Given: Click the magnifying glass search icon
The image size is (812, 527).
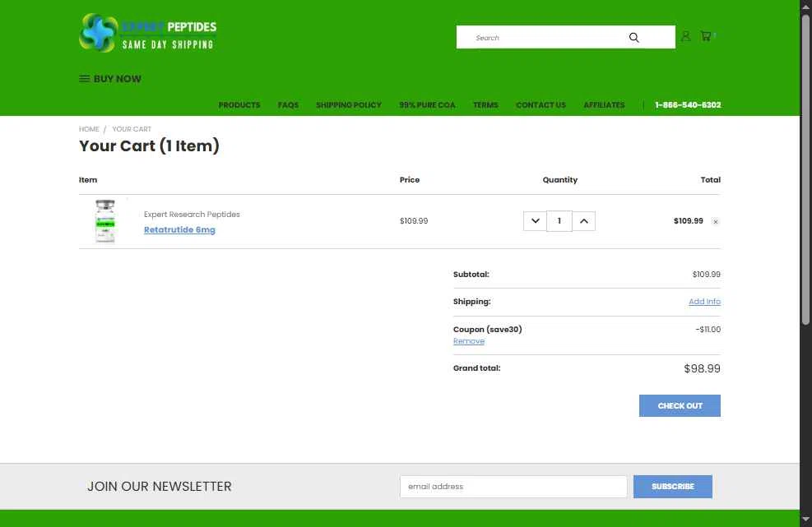Looking at the screenshot, I should coord(633,37).
